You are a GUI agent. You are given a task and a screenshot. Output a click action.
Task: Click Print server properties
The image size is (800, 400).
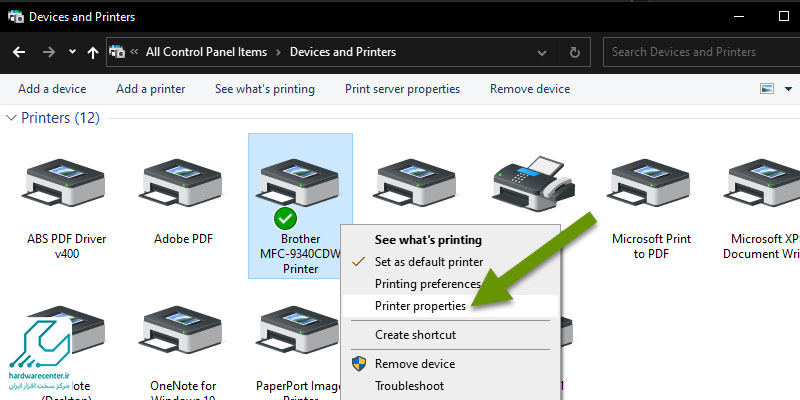tap(402, 89)
